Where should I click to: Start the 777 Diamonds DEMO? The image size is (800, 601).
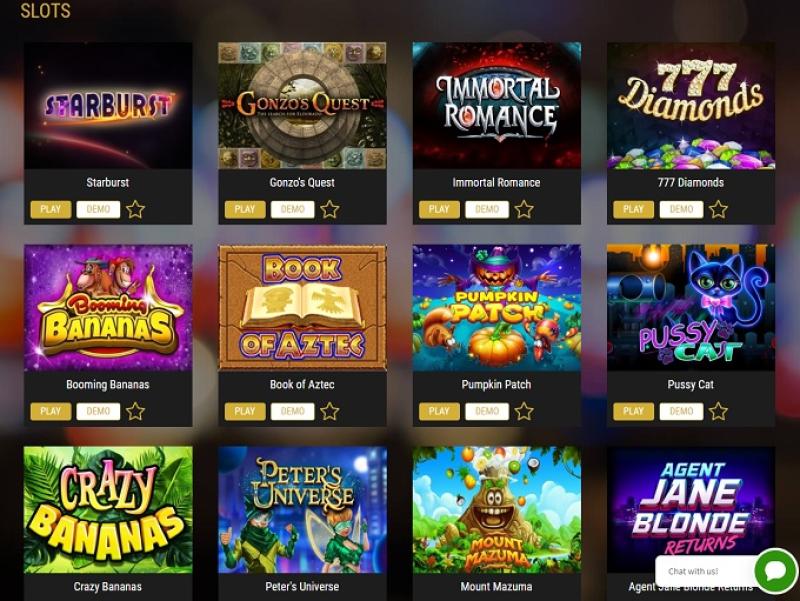tap(681, 209)
